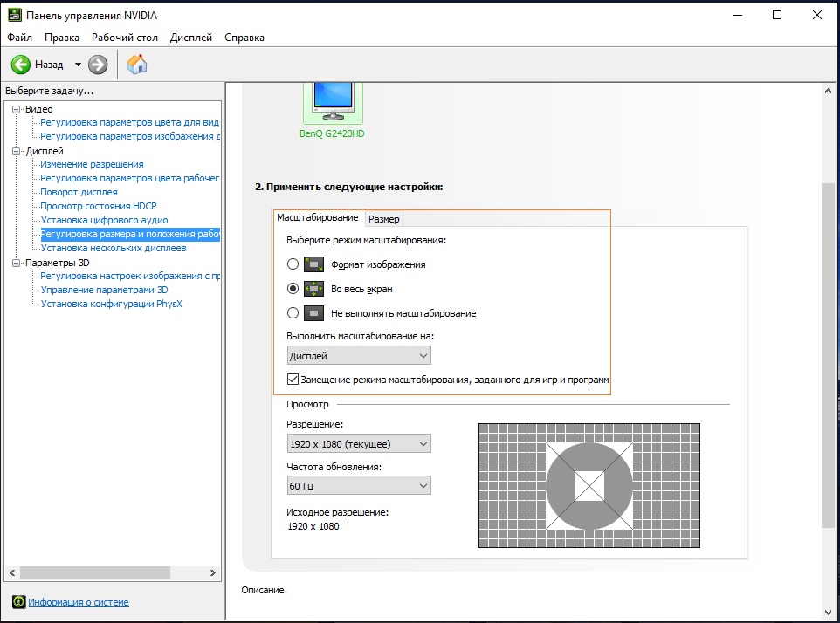
Task: Click the 'Видео' tree category label
Action: (38, 109)
